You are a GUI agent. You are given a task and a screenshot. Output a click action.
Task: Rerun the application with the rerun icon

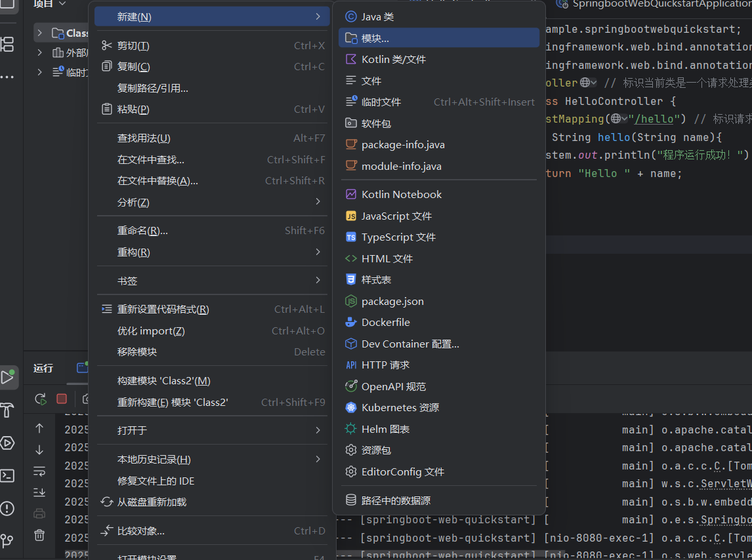click(39, 398)
